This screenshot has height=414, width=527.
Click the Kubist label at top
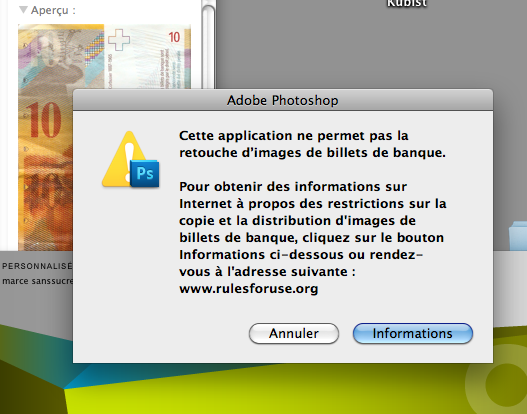[407, 3]
